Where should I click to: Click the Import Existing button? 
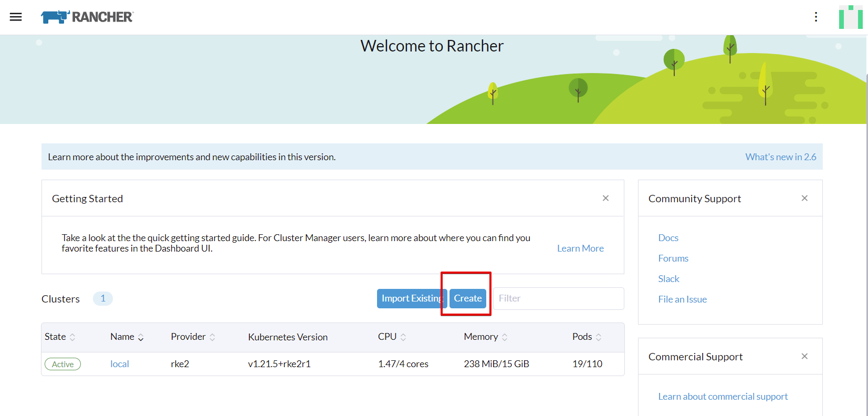[x=412, y=298]
